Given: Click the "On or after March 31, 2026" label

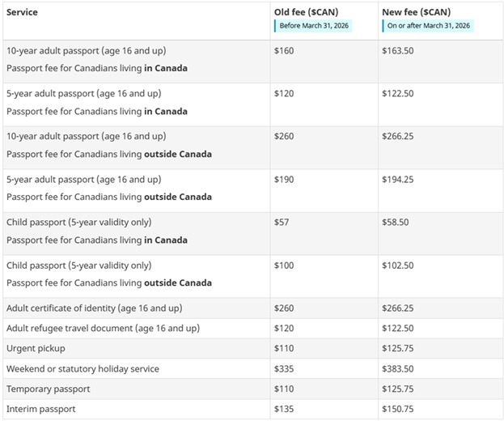Looking at the screenshot, I should [429, 25].
